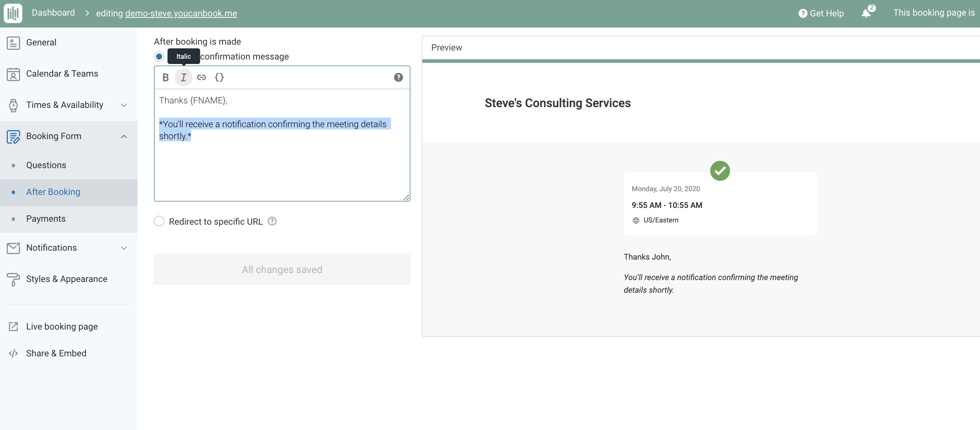Click the General sidebar icon

point(13,43)
